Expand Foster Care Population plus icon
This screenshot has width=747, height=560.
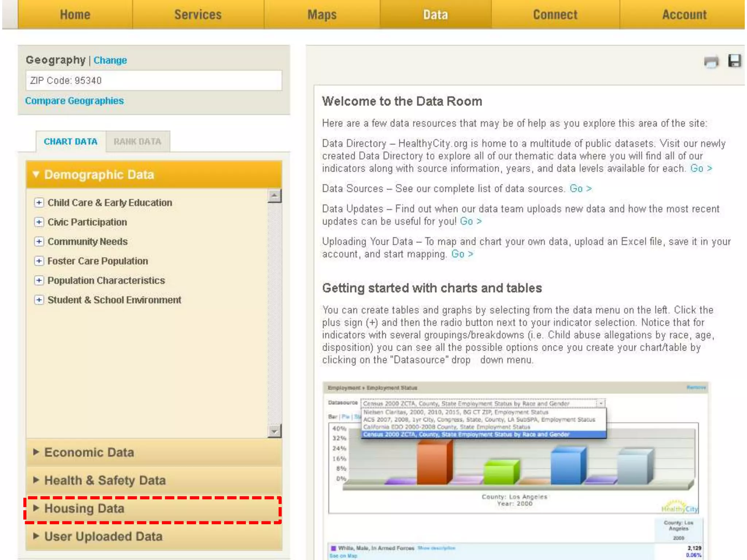[39, 261]
